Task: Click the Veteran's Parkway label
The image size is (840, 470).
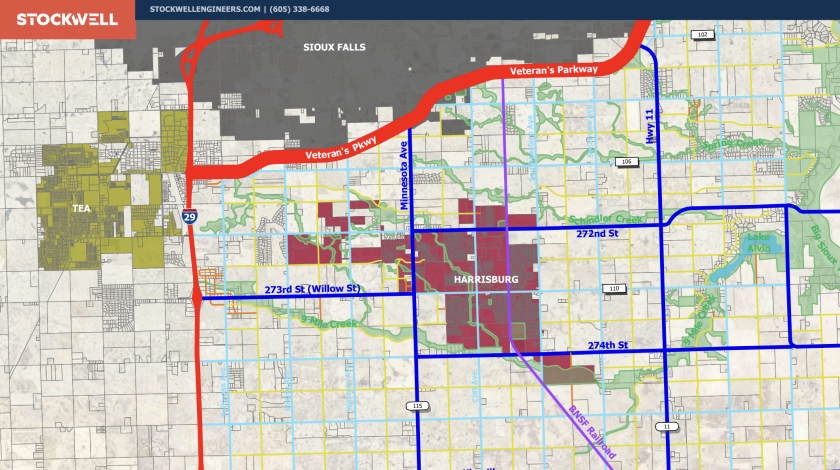Action: (x=553, y=70)
